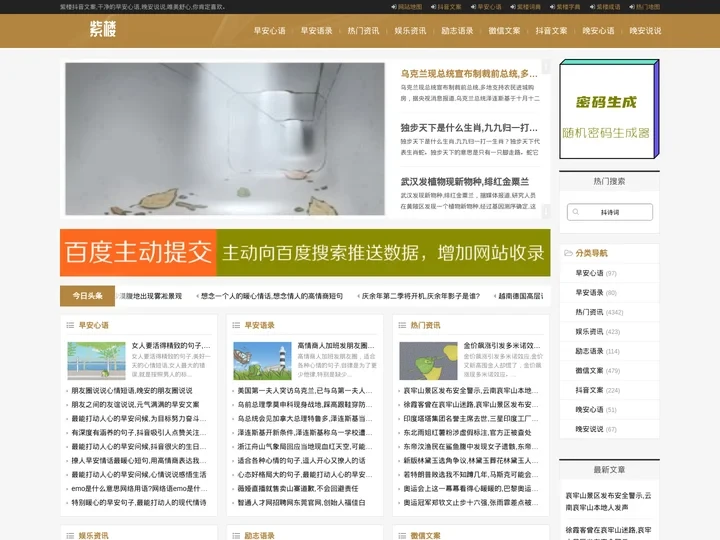The height and width of the screenshot is (540, 720).
Task: Click the list icon beside 微信文案 section heading
Action: pos(402,535)
